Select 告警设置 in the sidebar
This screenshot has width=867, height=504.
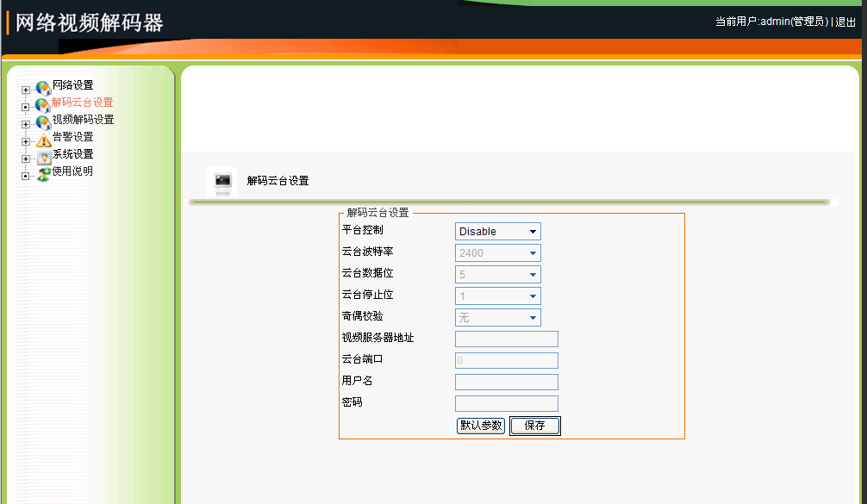73,137
